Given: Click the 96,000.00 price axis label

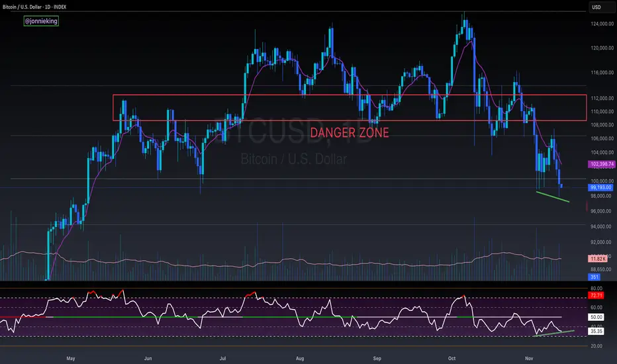Looking at the screenshot, I should coord(602,211).
